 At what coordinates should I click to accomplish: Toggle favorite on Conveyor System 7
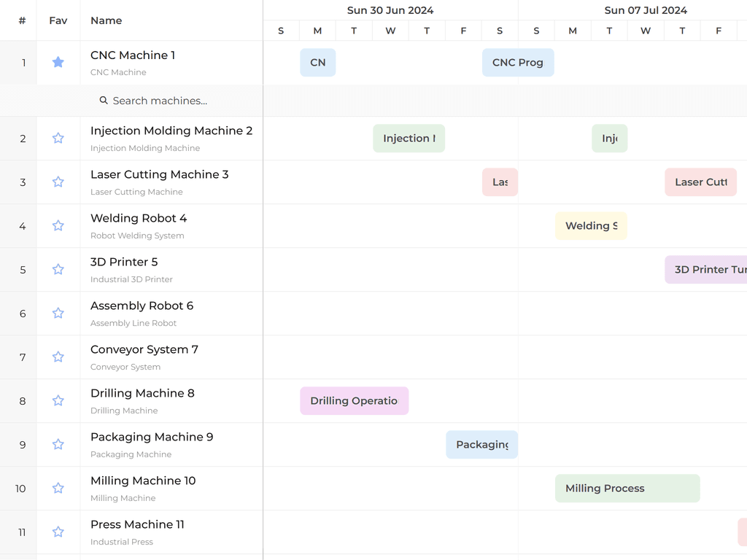[x=58, y=357]
